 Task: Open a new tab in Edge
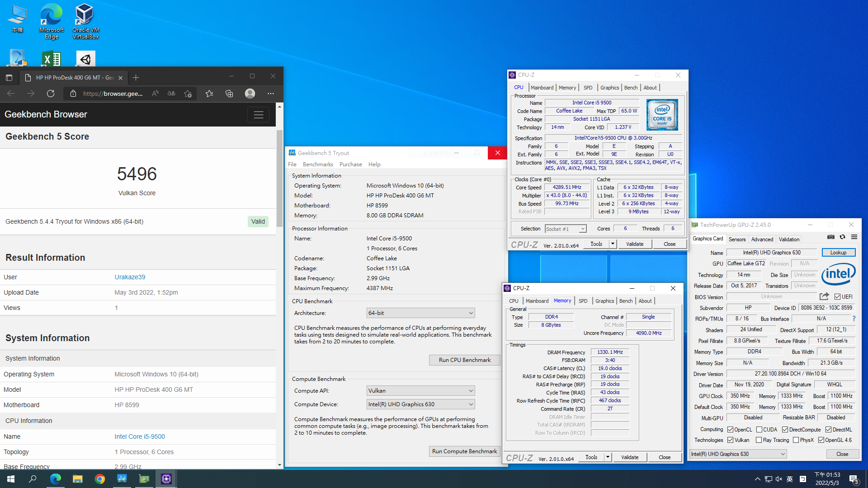coord(136,78)
